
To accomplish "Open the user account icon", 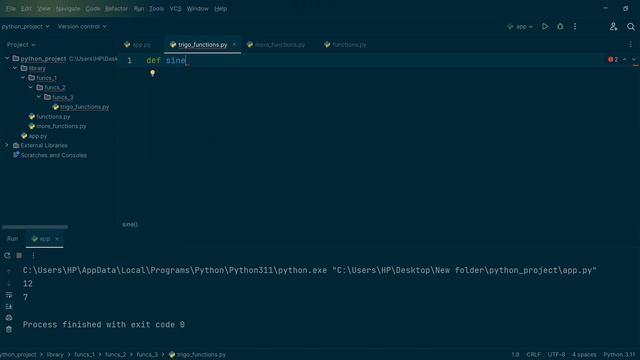I will pos(613,27).
